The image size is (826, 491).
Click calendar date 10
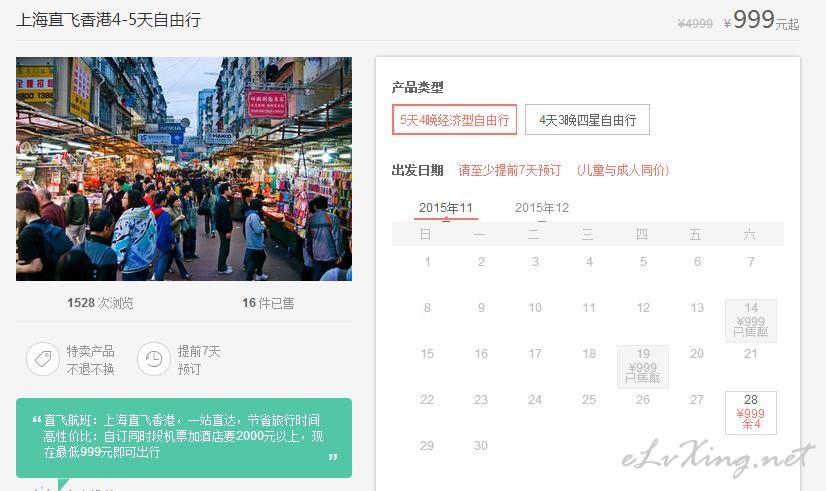pyautogui.click(x=535, y=308)
